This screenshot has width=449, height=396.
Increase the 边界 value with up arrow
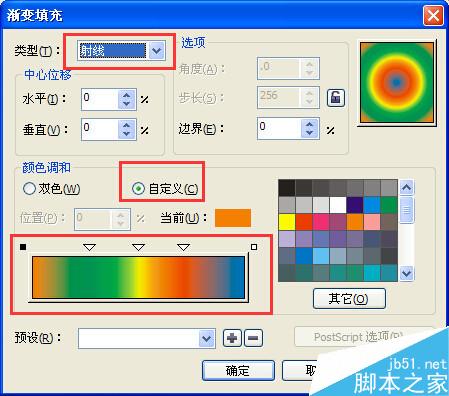(x=310, y=124)
